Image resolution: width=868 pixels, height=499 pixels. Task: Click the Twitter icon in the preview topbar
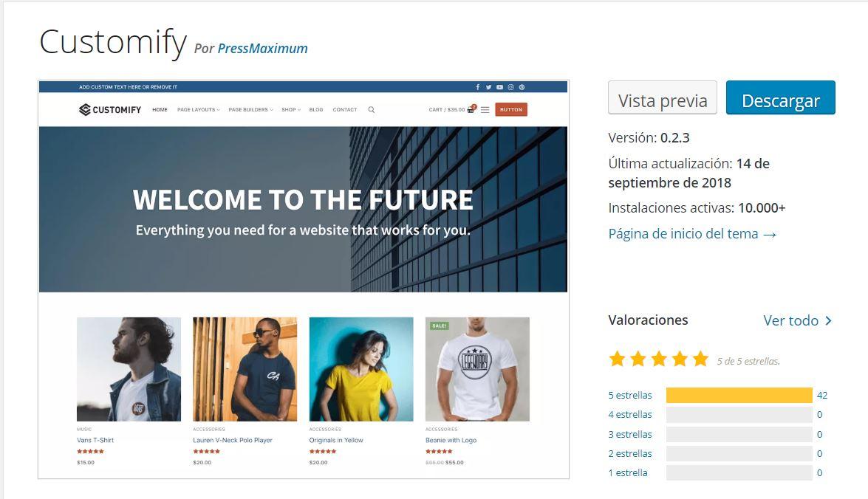[x=488, y=87]
